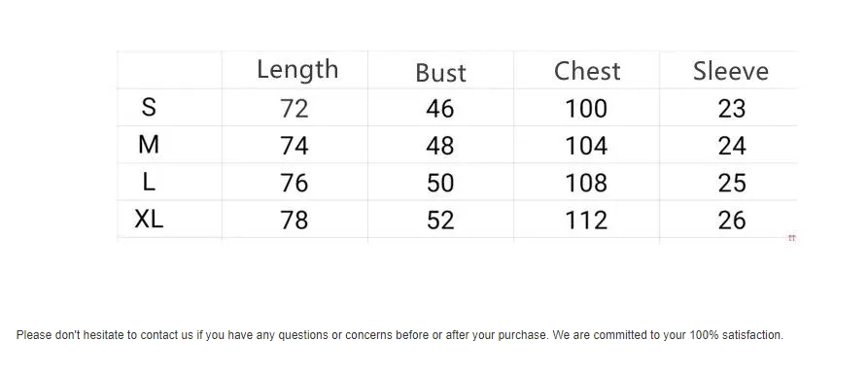Select the S size row label
The height and width of the screenshot is (375, 868).
(149, 107)
